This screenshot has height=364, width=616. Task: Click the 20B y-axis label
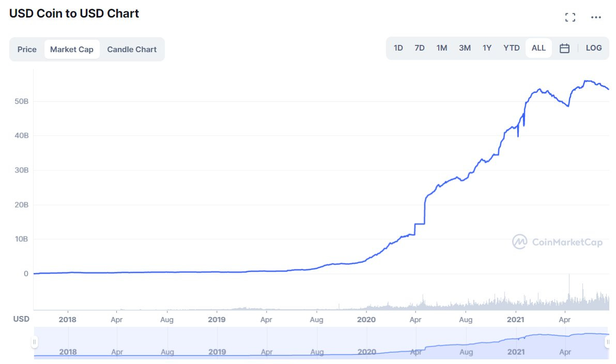click(22, 204)
